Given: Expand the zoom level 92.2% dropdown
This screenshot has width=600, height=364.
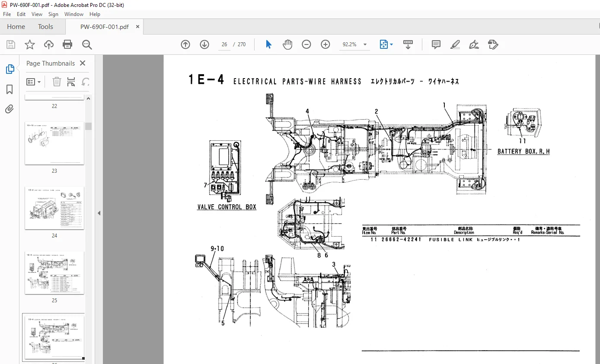Looking at the screenshot, I should (x=365, y=44).
